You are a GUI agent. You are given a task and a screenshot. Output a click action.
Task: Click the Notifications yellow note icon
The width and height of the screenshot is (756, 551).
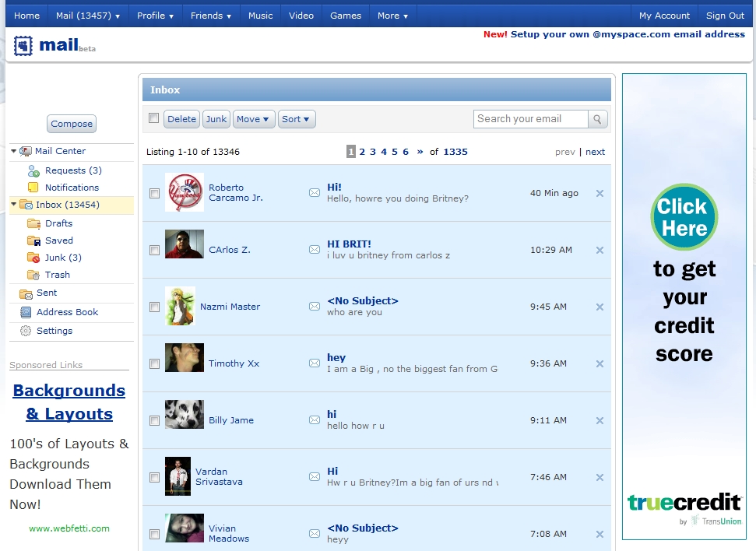pyautogui.click(x=33, y=188)
